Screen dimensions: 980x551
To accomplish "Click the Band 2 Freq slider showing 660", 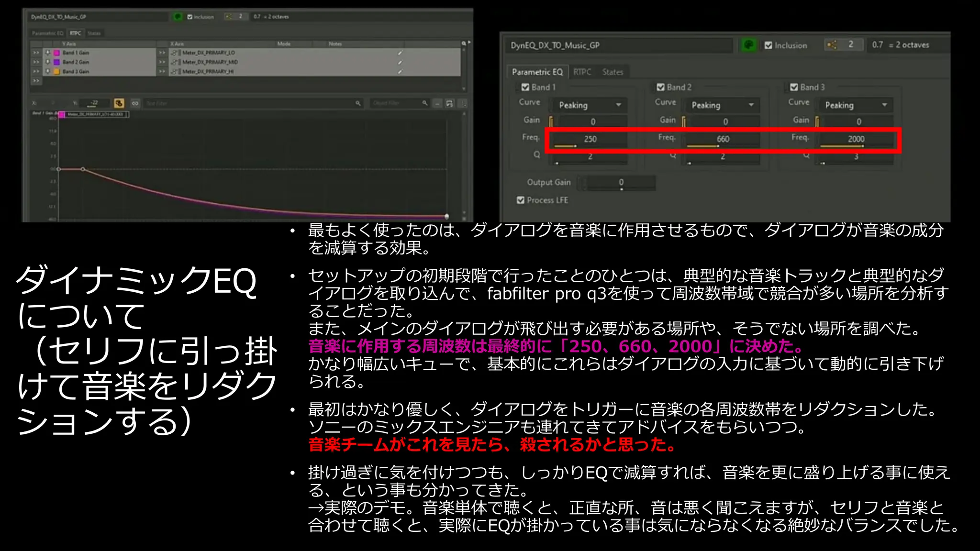I will 723,139.
